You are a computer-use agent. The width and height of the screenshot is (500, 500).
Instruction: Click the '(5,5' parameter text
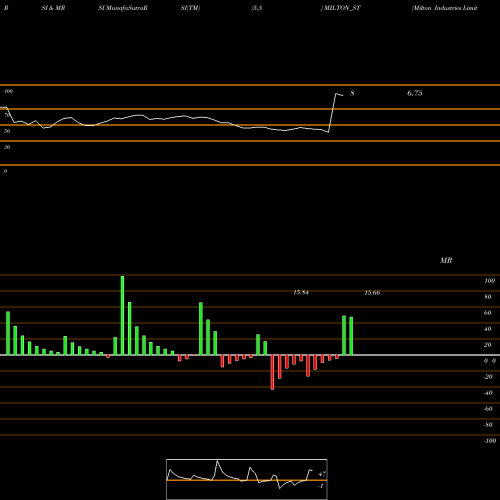tap(257, 8)
